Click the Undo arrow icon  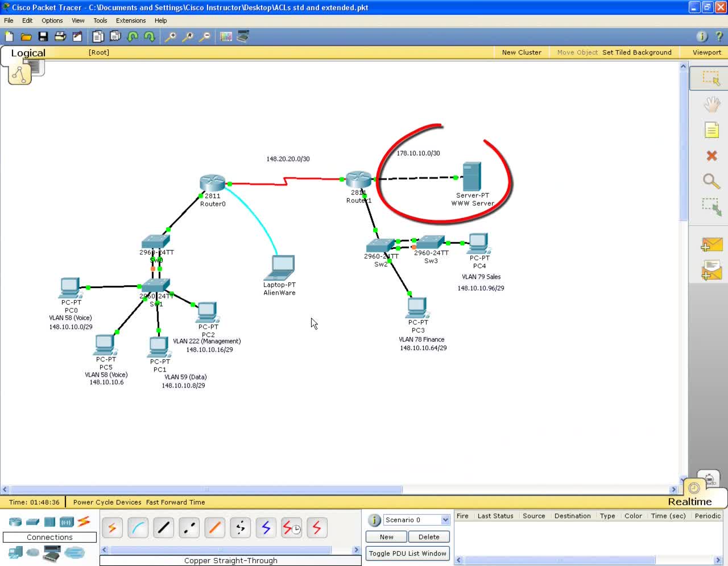click(x=133, y=36)
